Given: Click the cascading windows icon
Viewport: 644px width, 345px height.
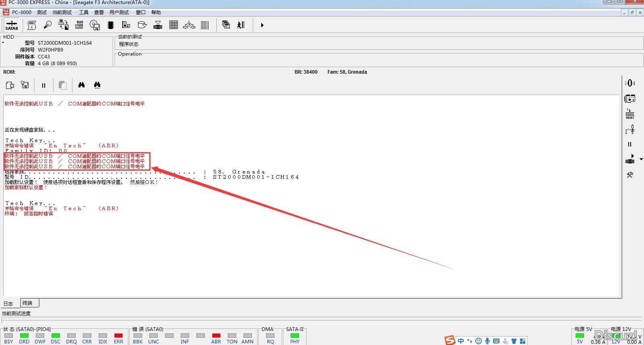Looking at the screenshot, I should pos(226,25).
